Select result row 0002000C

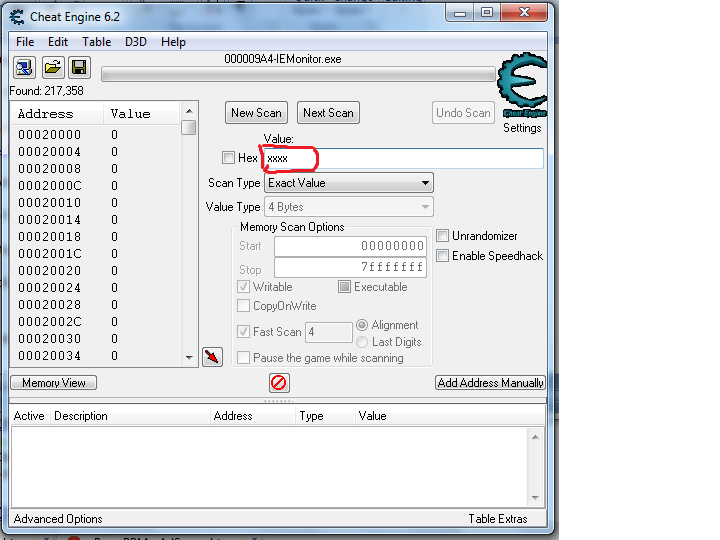pos(96,186)
